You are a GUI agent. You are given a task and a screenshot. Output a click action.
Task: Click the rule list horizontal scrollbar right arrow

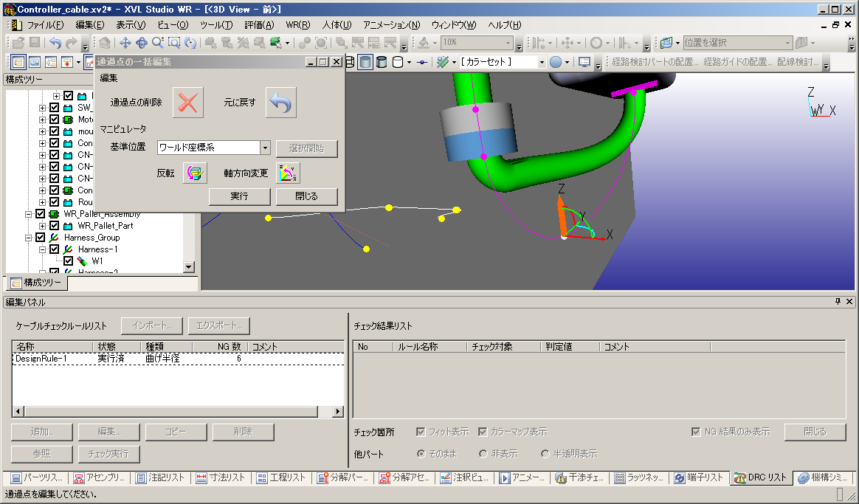338,412
